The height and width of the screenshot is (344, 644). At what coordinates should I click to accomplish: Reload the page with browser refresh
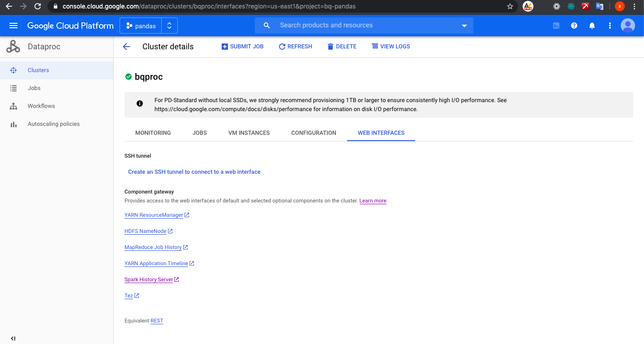[38, 6]
